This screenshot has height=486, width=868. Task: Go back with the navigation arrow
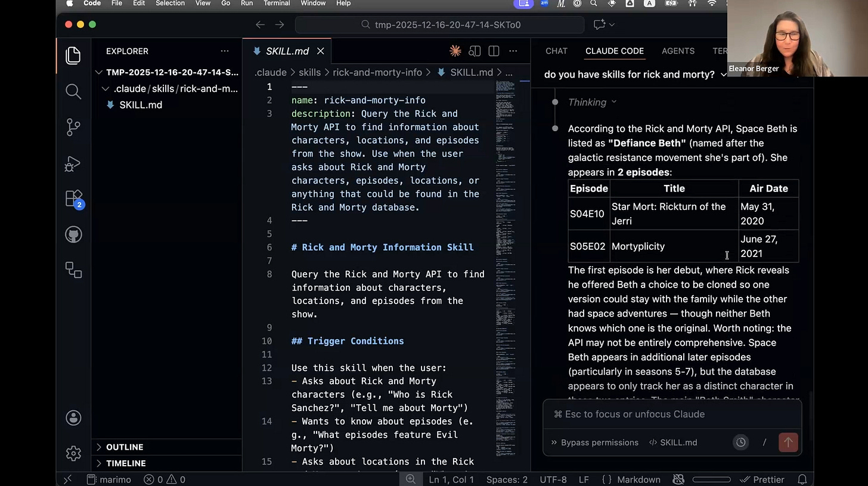pos(260,24)
